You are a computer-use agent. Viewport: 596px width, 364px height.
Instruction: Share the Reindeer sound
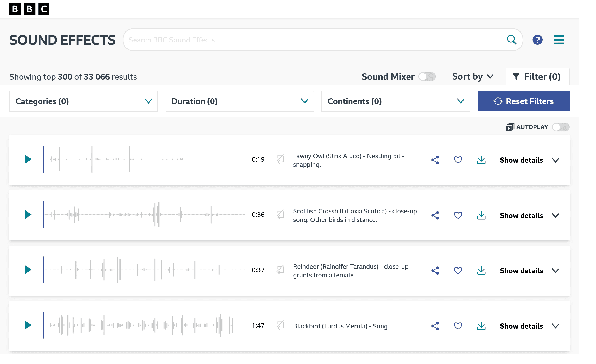(435, 271)
